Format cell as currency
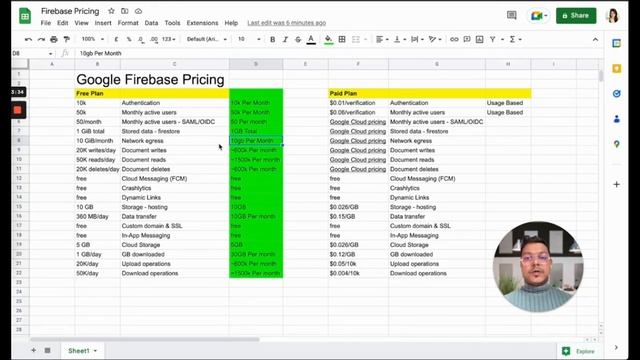This screenshot has width=640, height=360. pyautogui.click(x=116, y=39)
